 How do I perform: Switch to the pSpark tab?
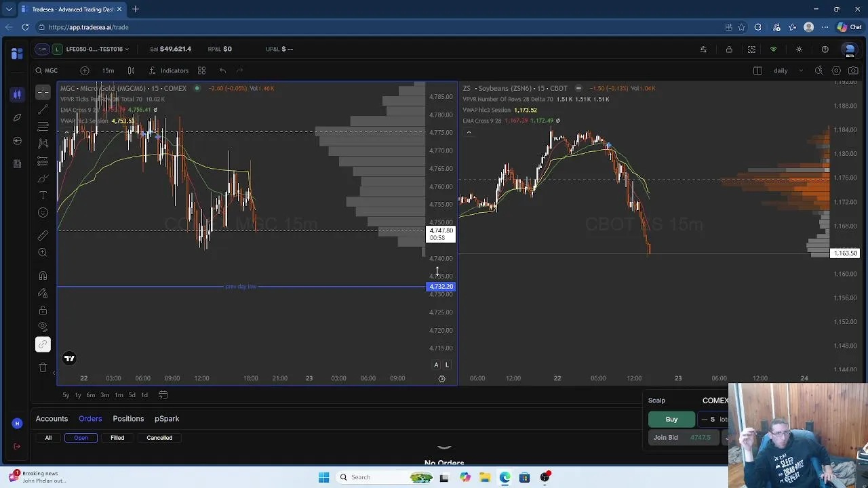click(x=167, y=419)
